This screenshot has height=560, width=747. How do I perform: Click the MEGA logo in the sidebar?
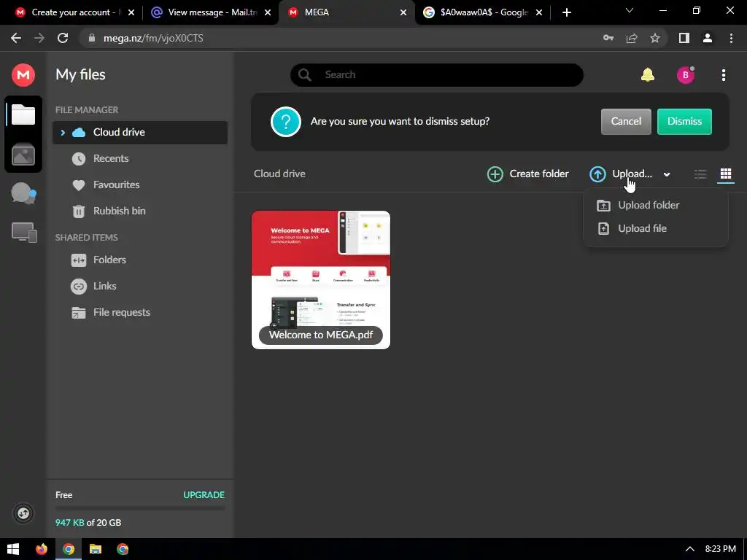coord(23,75)
